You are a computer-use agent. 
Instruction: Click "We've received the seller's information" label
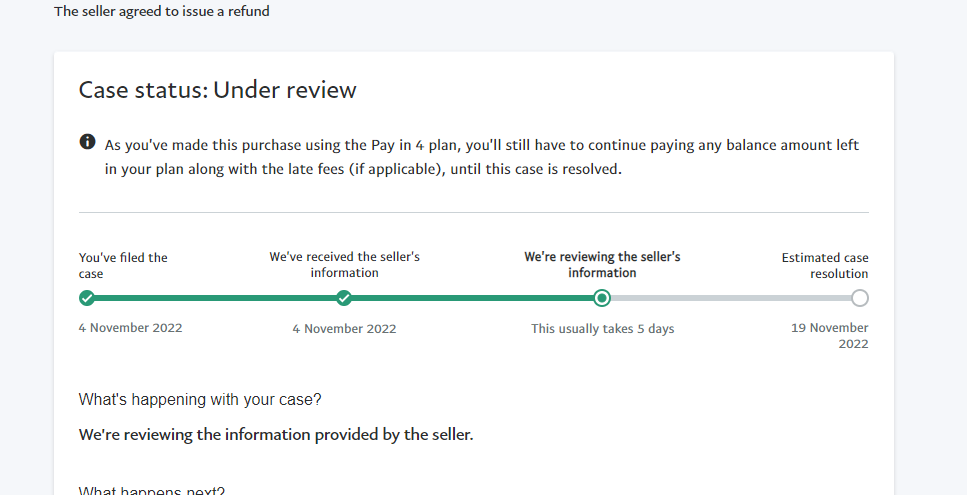point(344,264)
